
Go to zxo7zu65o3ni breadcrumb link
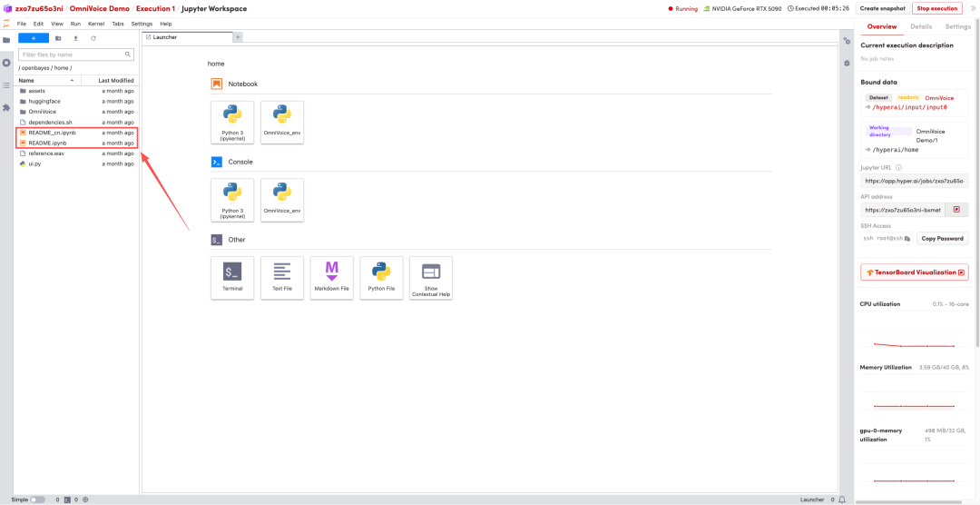coord(39,9)
